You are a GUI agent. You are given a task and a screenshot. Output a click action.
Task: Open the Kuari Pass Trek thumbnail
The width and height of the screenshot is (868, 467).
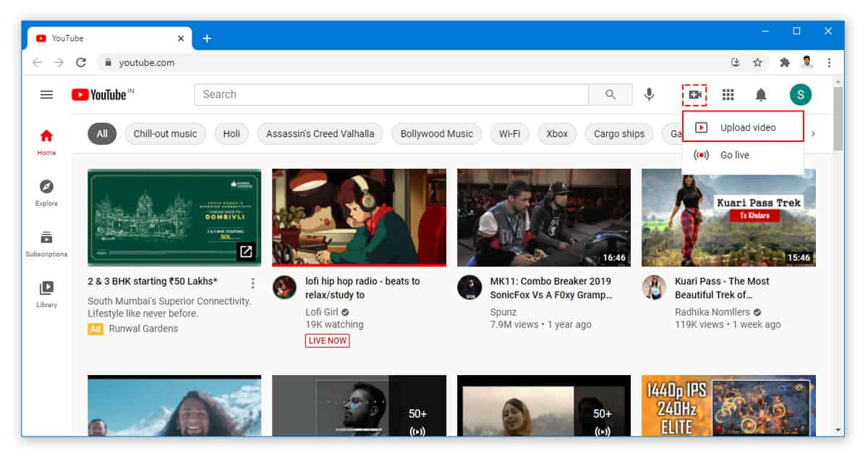[728, 218]
